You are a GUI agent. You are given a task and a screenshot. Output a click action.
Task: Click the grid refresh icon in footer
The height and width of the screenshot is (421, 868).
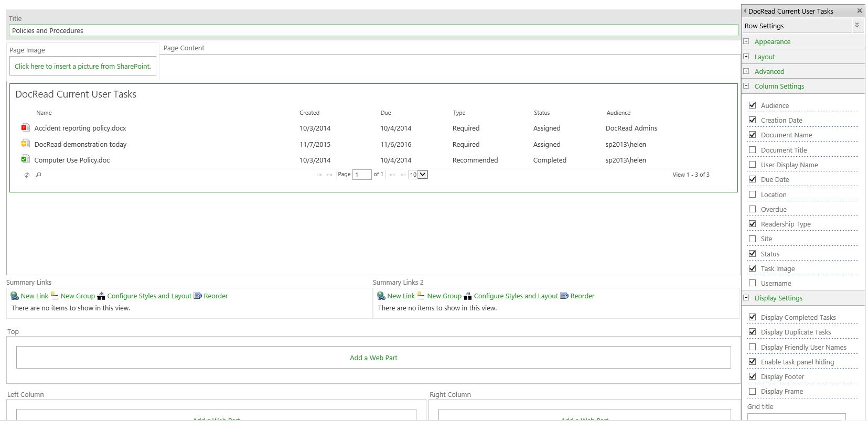pos(27,175)
